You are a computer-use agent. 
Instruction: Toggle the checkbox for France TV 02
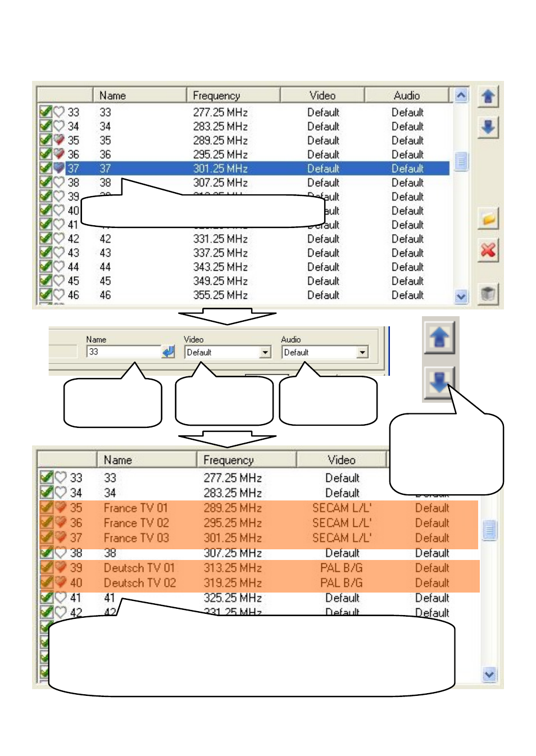[47, 522]
